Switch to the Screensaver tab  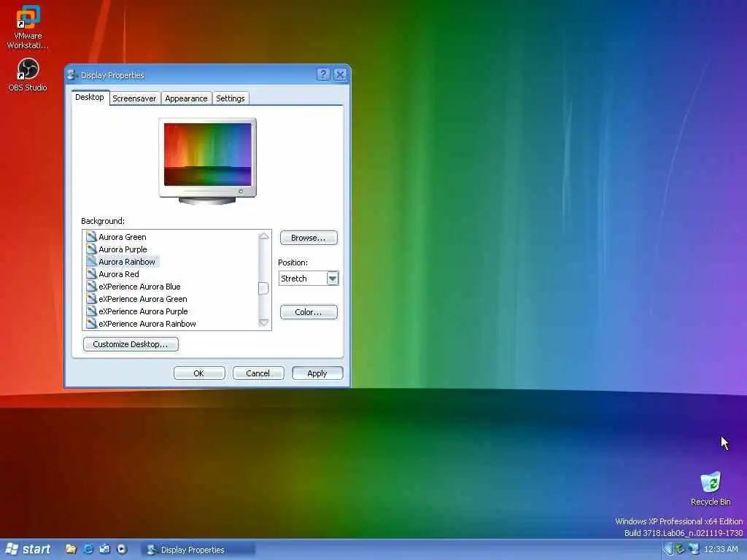(134, 98)
